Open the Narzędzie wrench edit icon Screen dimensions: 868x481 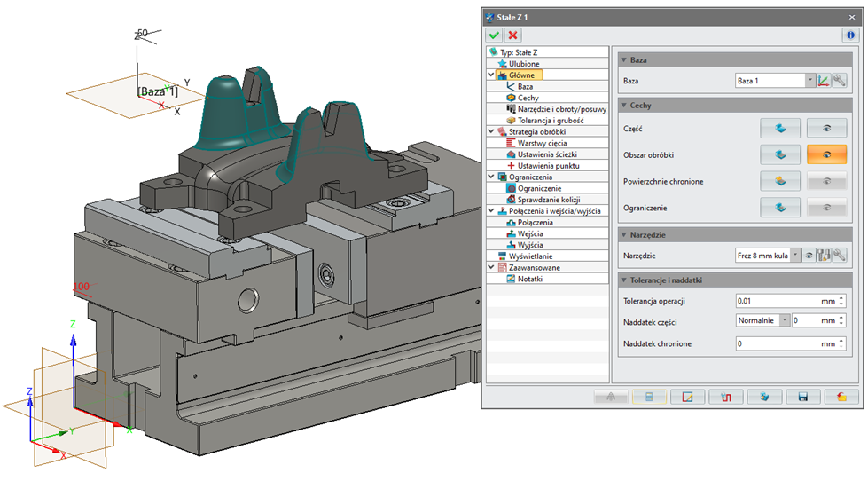pyautogui.click(x=840, y=256)
